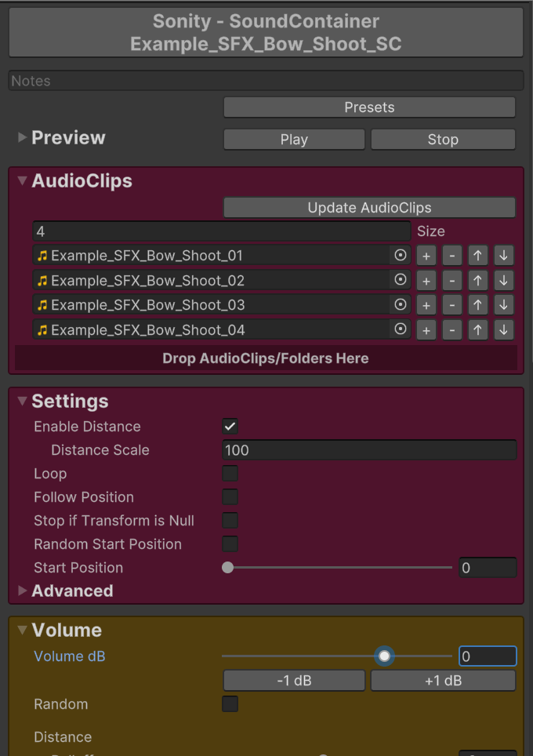Add clip slot after Example_SFX_Bow_Shoot_01
Viewport: 533px width, 756px height.
[x=426, y=256]
